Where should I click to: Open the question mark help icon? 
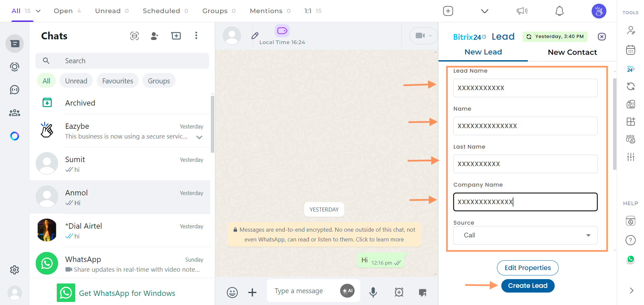[x=631, y=240]
